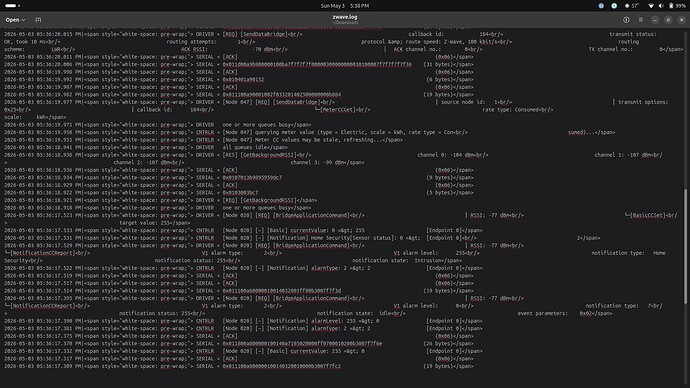Open the Open-file dropdown in header
The height and width of the screenshot is (388, 690).
pyautogui.click(x=15, y=20)
